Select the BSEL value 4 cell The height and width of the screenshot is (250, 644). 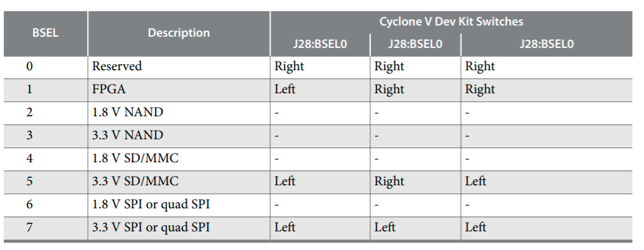click(29, 159)
